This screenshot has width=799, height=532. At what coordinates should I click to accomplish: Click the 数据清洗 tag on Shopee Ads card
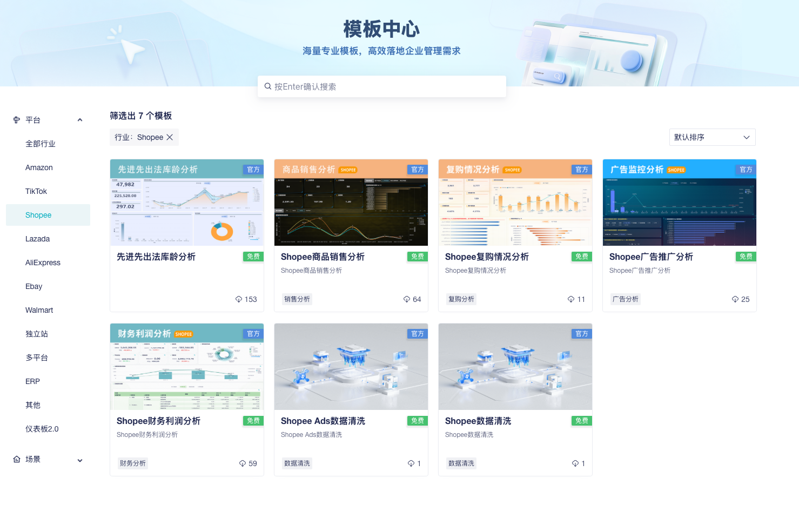click(x=297, y=463)
